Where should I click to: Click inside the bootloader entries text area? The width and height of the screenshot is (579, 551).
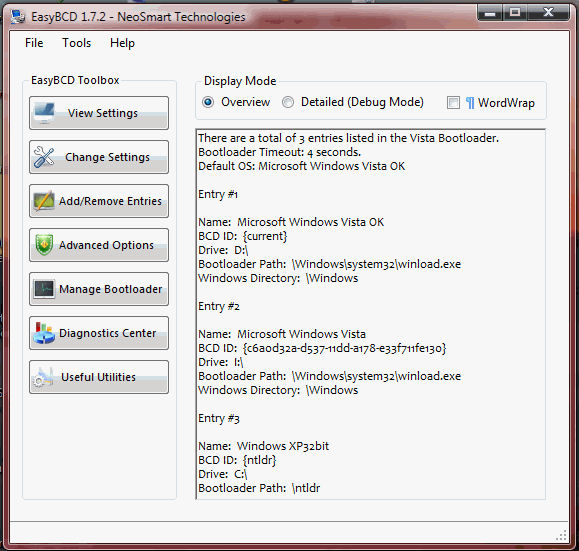(x=370, y=314)
